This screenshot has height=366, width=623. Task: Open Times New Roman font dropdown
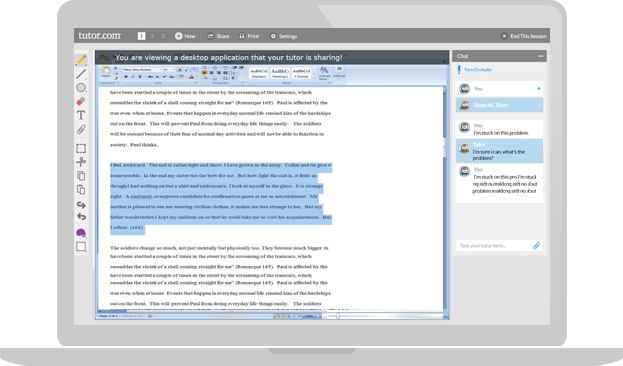(142, 70)
